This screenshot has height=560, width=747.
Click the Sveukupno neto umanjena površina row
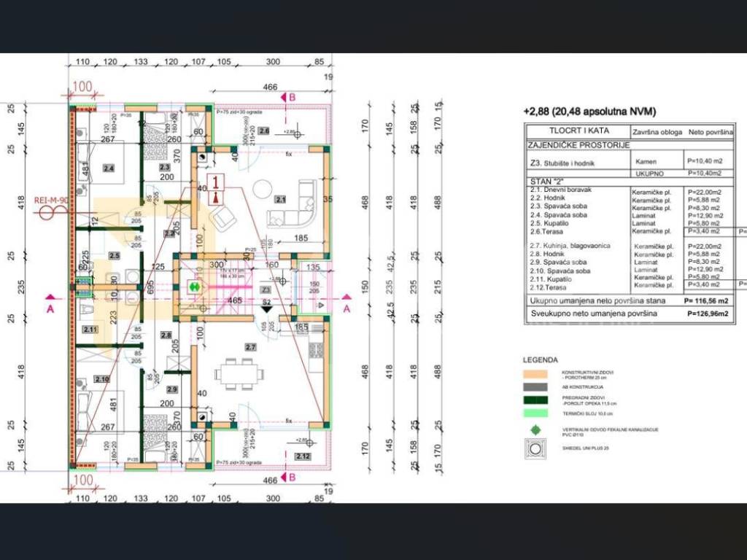[592, 314]
